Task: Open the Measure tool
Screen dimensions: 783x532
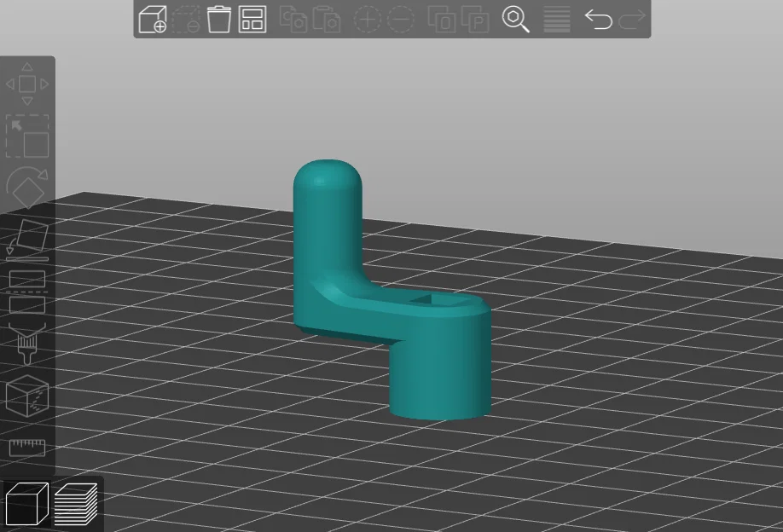Action: pos(27,446)
